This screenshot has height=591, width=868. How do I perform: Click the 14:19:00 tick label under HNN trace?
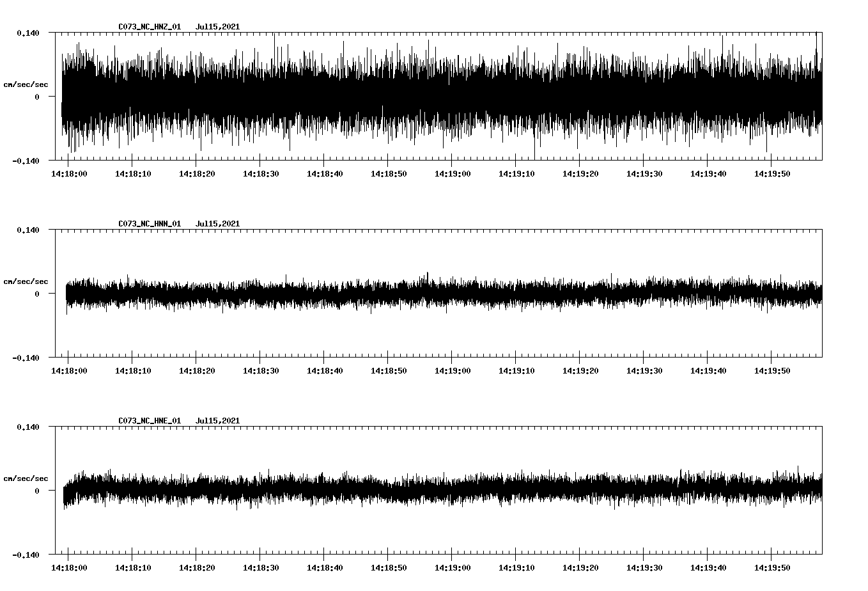(452, 370)
